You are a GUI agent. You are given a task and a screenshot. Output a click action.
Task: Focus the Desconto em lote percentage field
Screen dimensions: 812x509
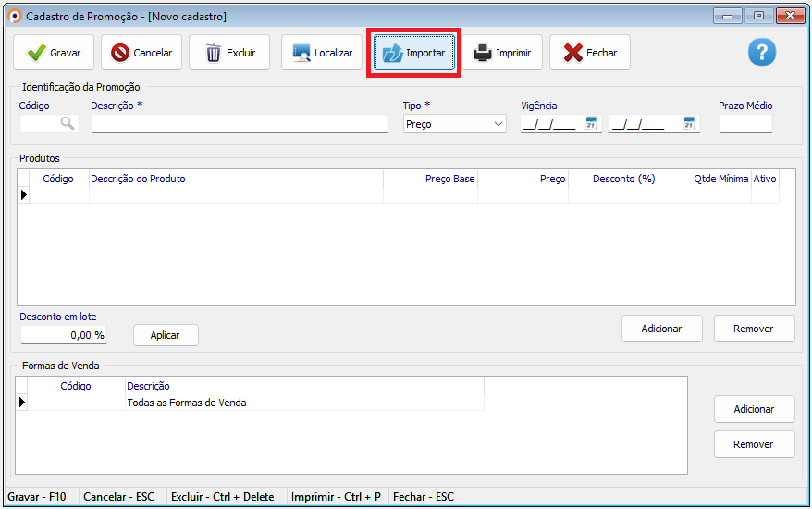point(63,335)
